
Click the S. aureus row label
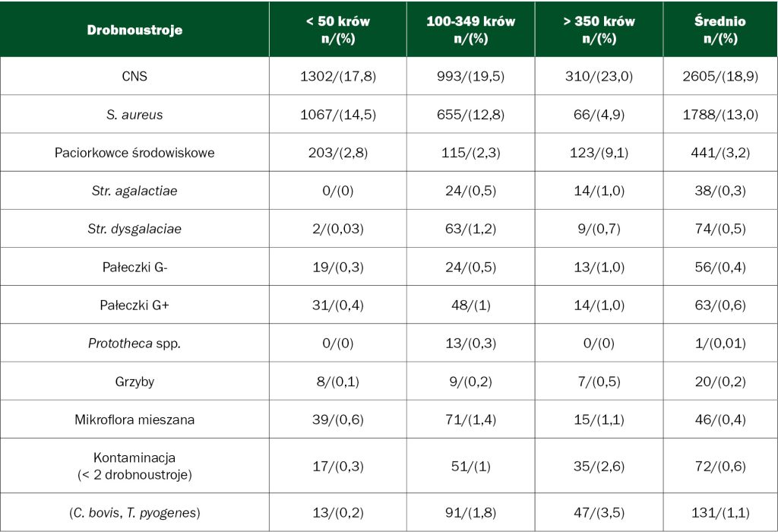pyautogui.click(x=134, y=115)
